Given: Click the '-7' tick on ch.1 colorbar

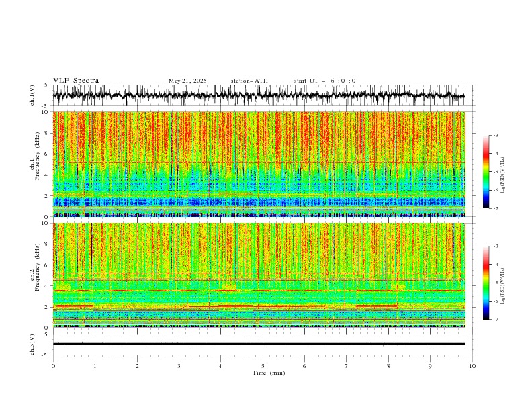Looking at the screenshot, I should (x=496, y=208).
